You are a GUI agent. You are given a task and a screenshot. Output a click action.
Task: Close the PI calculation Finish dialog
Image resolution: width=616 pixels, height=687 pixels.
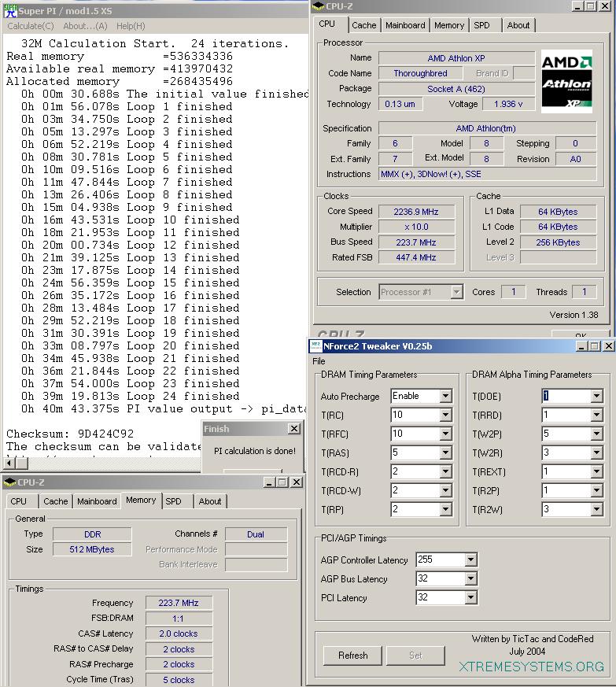(294, 429)
